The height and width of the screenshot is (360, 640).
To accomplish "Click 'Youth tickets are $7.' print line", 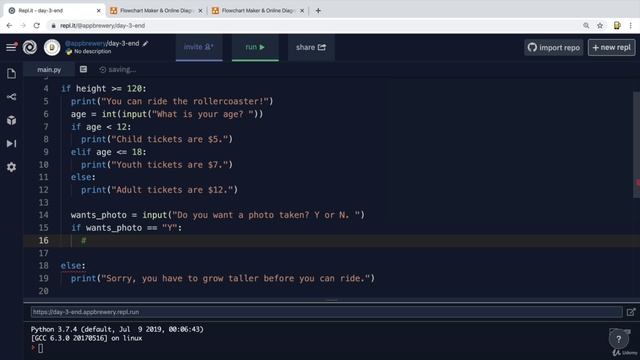I will [157, 164].
